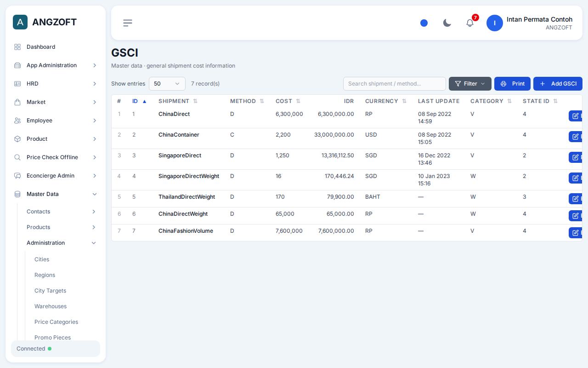This screenshot has width=588, height=368.
Task: Sort by Category column arrows
Action: pyautogui.click(x=509, y=101)
